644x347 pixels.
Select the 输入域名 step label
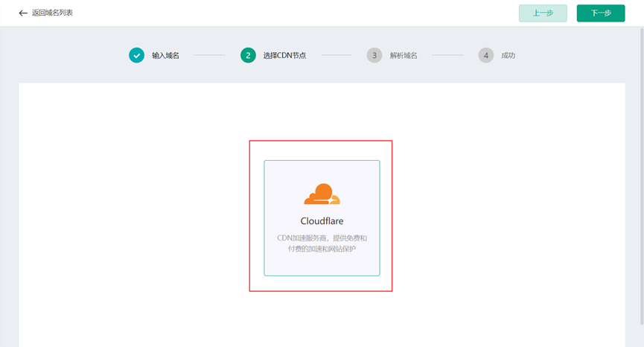pyautogui.click(x=165, y=55)
